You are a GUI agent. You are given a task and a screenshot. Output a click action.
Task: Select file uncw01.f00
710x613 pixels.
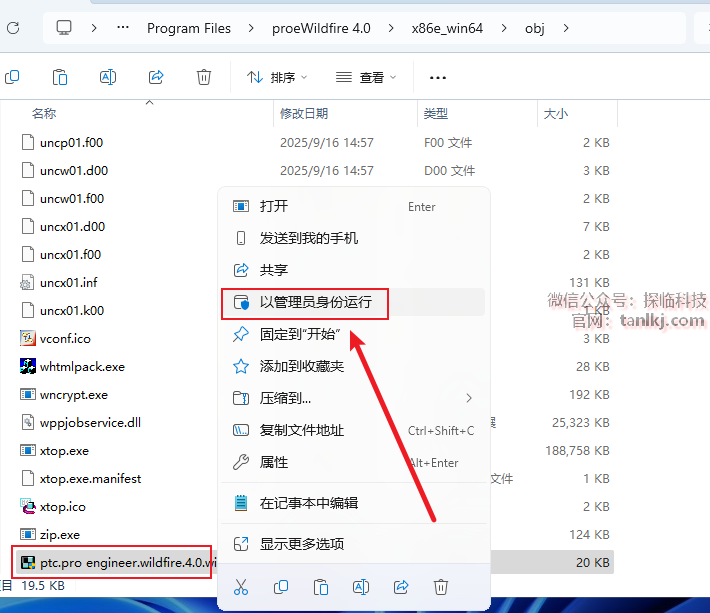click(72, 199)
